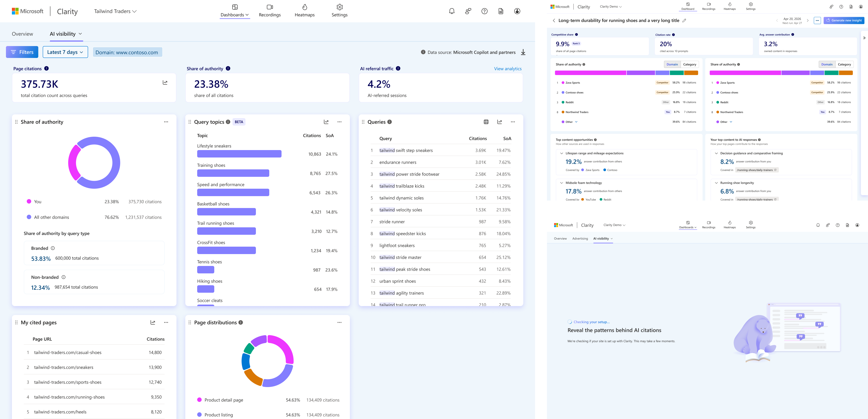Open Settings in Tailwind Traders window

[339, 11]
